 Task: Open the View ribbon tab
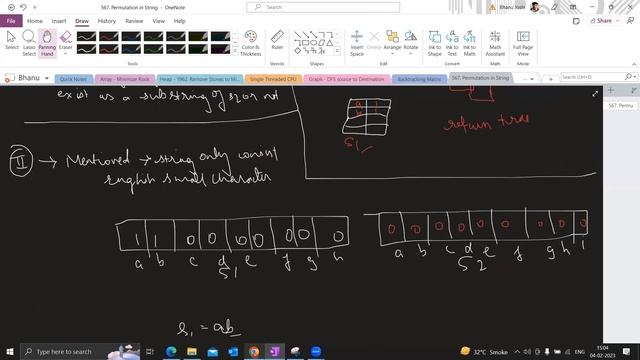(x=158, y=21)
